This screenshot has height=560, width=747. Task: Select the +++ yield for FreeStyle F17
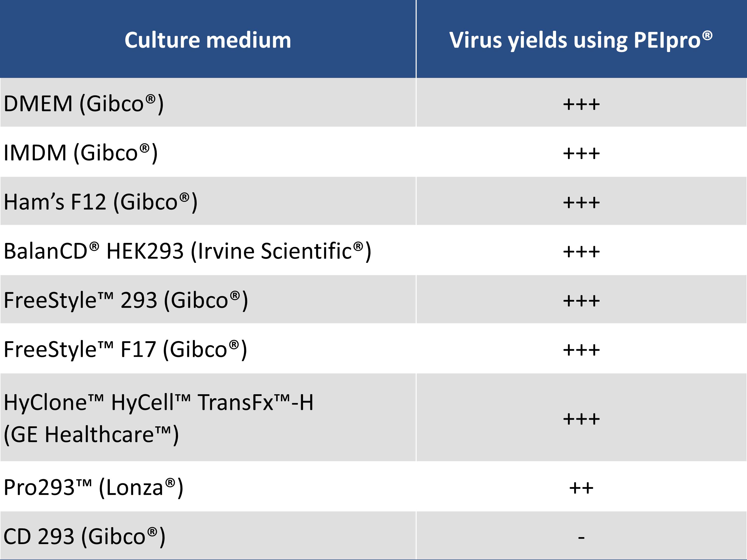coord(581,350)
